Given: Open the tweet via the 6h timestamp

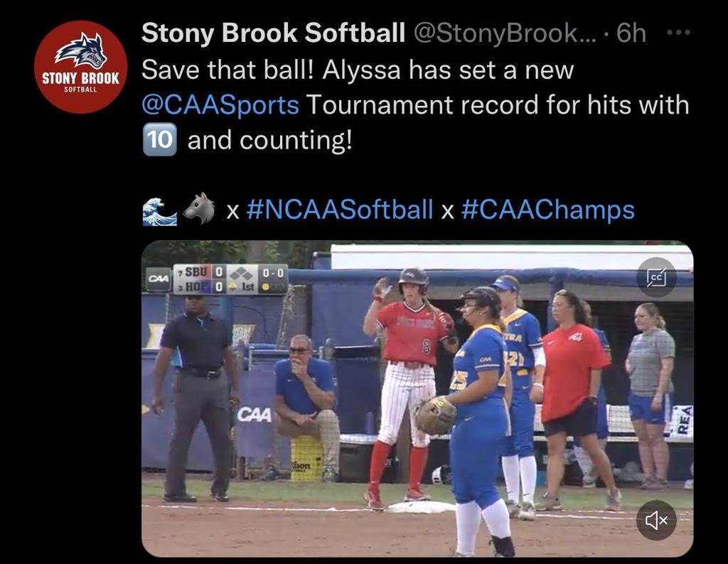Looking at the screenshot, I should pyautogui.click(x=631, y=33).
